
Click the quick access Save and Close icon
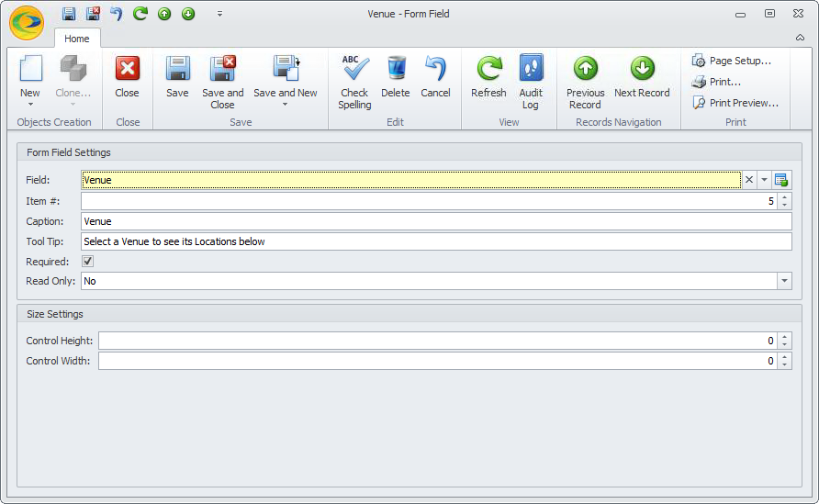[93, 14]
